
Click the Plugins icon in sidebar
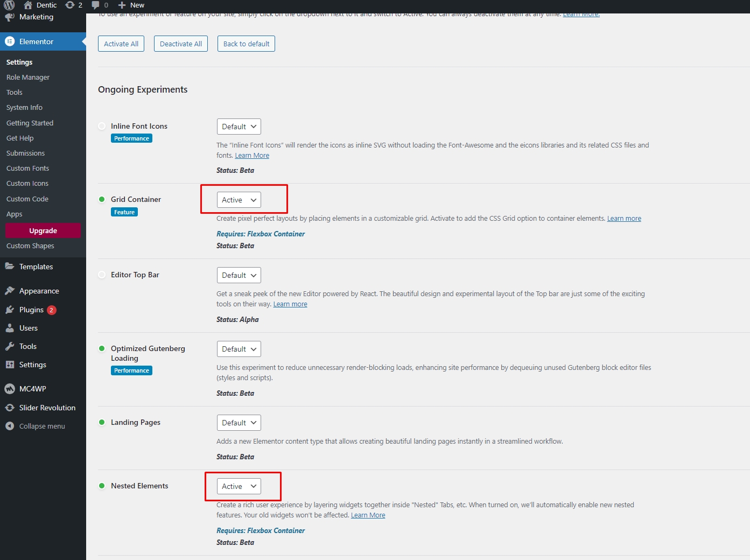[10, 310]
